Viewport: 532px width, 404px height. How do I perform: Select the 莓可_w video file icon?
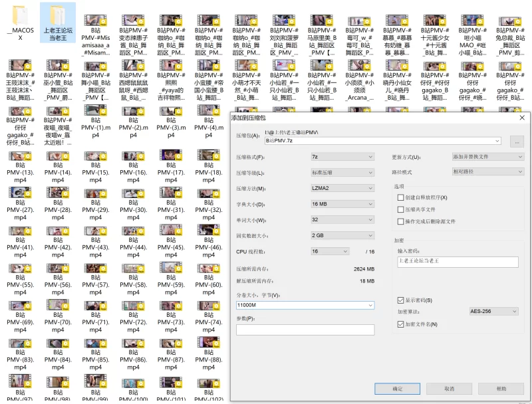359,21
